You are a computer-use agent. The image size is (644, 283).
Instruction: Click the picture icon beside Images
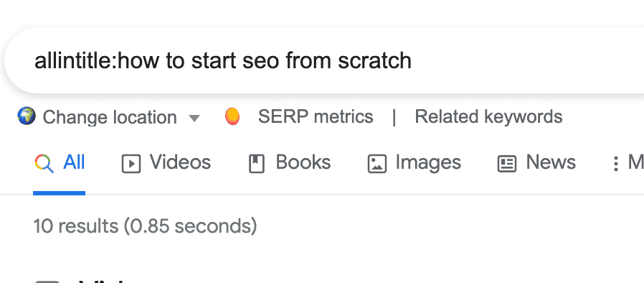coord(377,164)
